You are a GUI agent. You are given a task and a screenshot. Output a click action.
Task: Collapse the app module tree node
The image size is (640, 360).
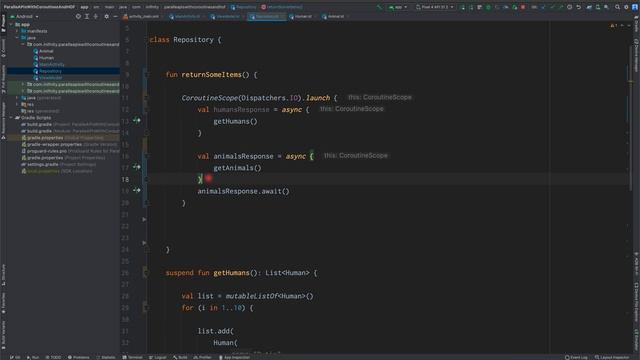(11, 24)
